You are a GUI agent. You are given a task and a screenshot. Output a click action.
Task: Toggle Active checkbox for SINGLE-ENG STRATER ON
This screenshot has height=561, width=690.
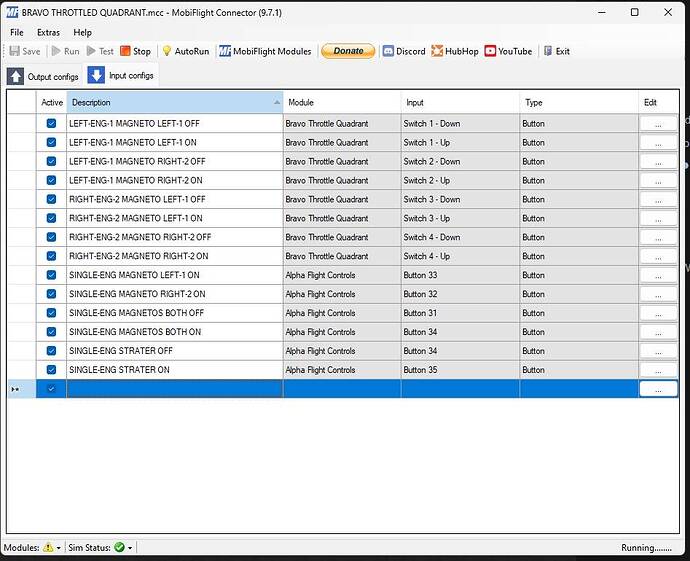[x=52, y=370]
